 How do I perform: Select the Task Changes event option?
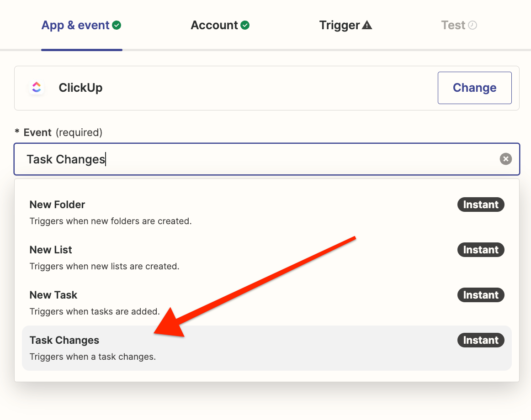[x=228, y=348]
